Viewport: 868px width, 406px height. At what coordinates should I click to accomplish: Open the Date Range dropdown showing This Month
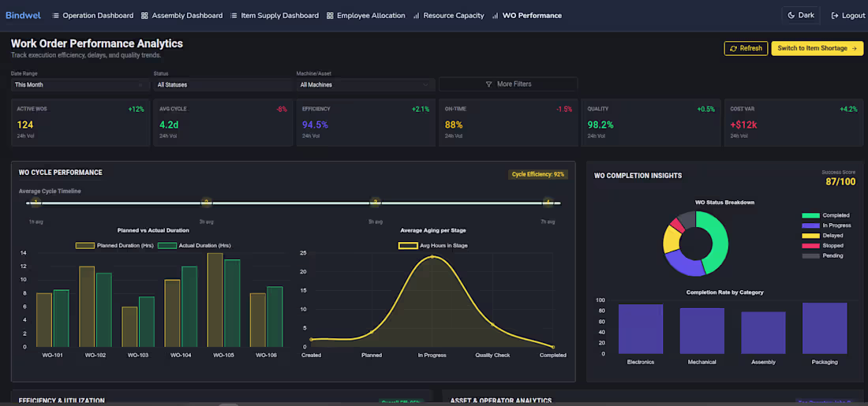coord(80,84)
